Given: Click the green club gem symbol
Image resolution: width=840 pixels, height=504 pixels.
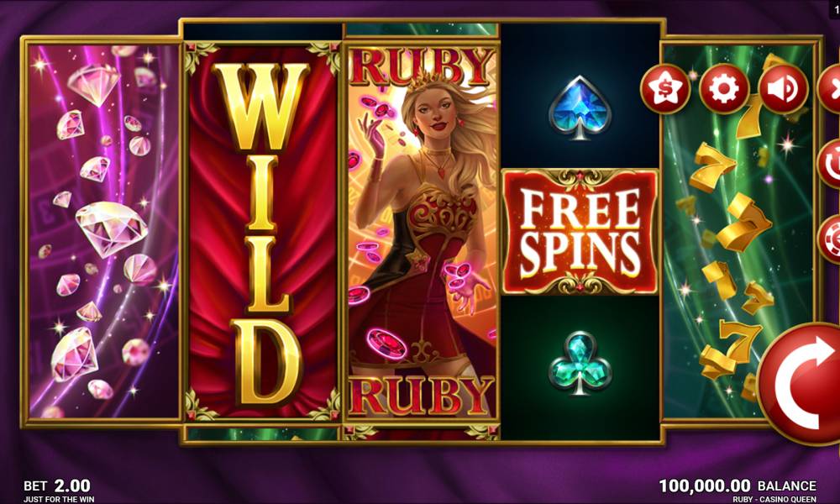Looking at the screenshot, I should coord(580,363).
